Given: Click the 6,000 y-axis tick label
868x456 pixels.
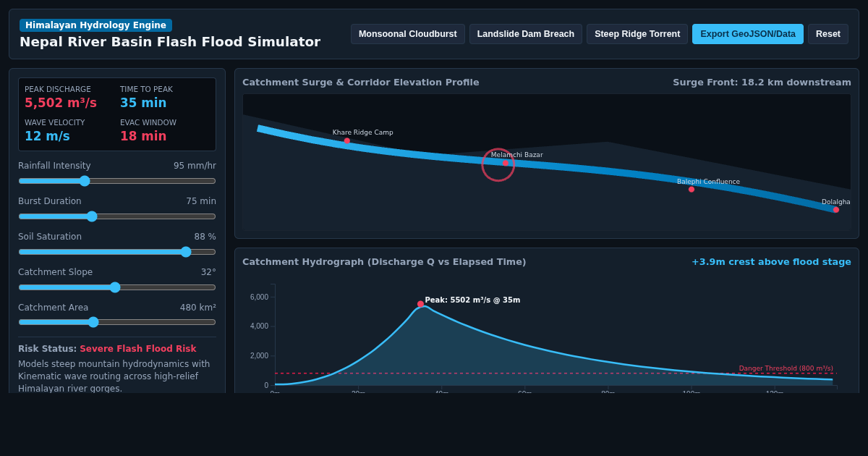Looking at the screenshot, I should click(259, 297).
